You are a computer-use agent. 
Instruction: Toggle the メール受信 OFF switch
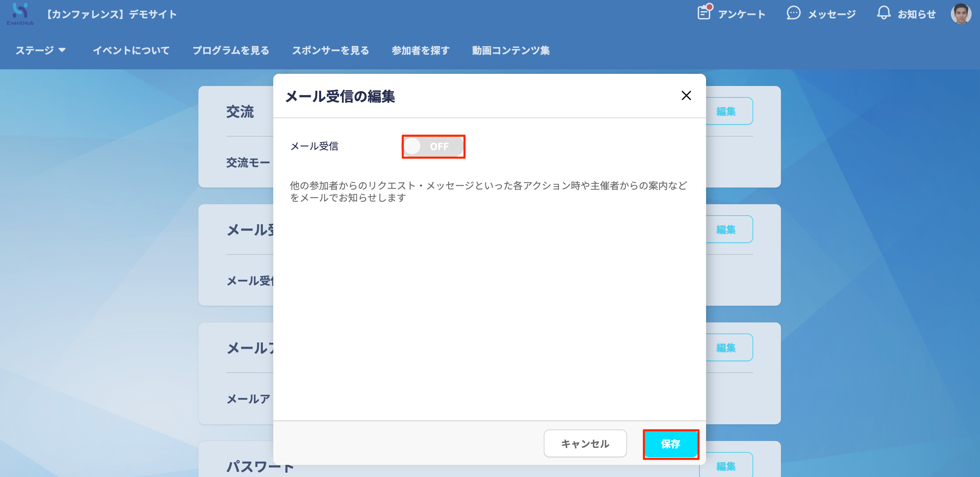tap(433, 146)
